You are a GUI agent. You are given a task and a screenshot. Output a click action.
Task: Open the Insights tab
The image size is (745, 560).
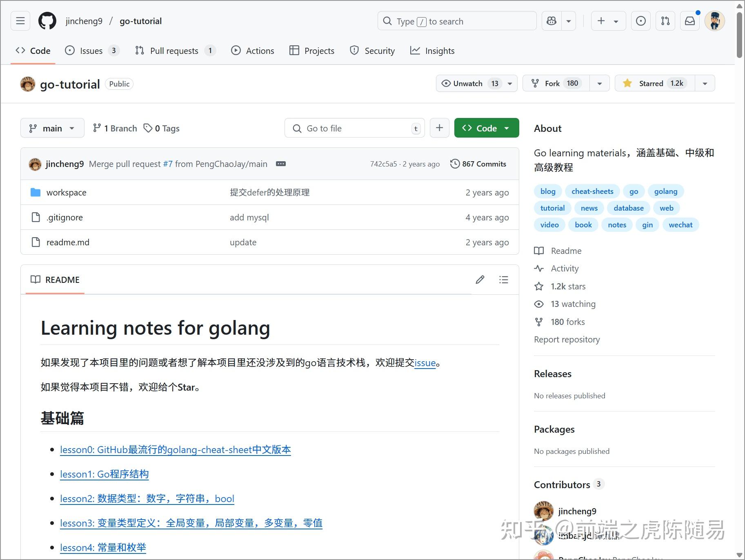(x=432, y=51)
